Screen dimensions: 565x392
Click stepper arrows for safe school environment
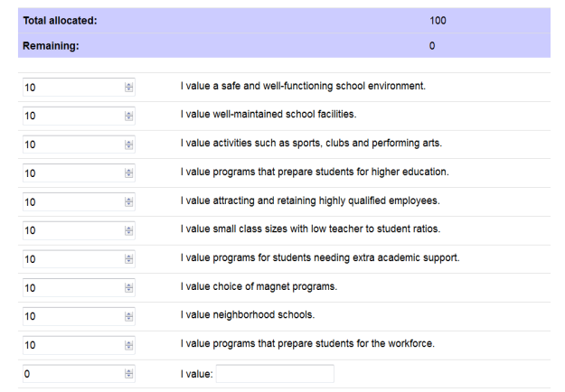pos(128,88)
